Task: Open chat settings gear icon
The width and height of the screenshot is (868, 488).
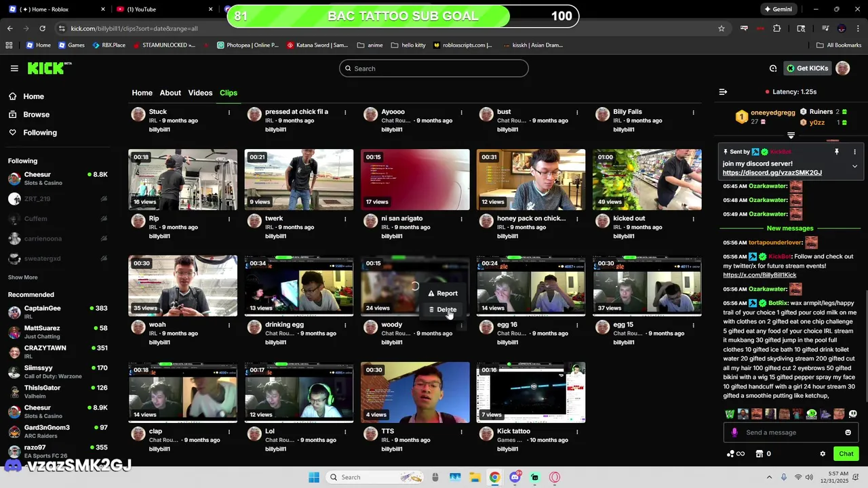Action: (x=823, y=454)
